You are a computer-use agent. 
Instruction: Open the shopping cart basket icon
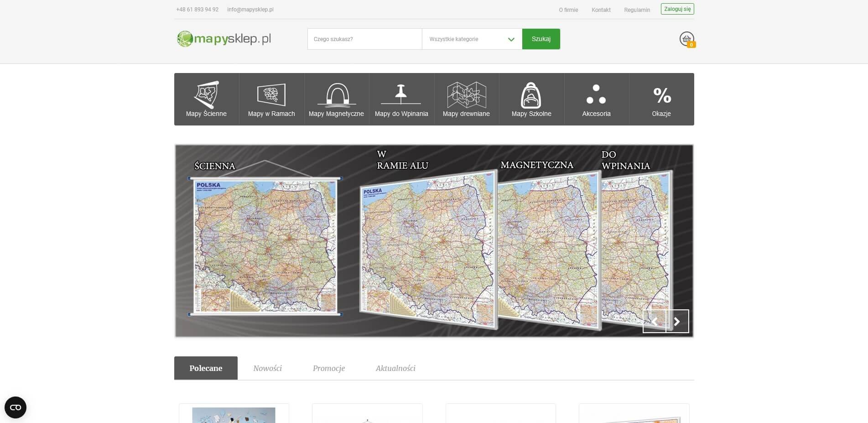pyautogui.click(x=686, y=39)
